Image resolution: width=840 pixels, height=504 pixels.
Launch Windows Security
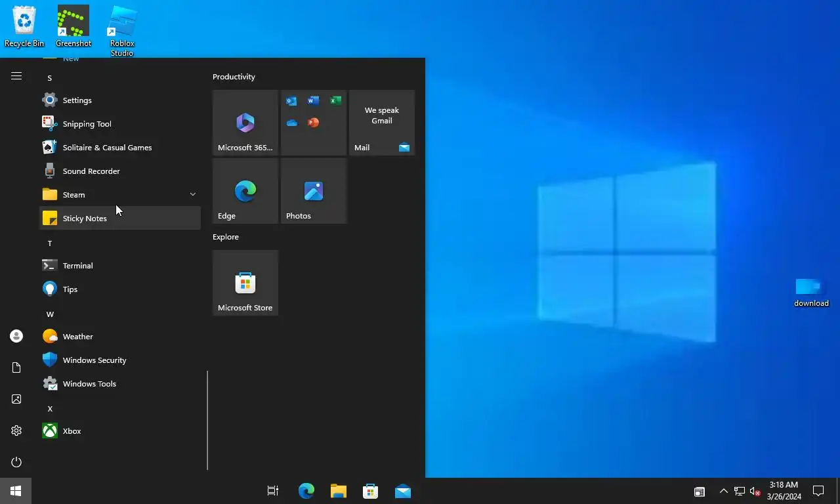click(x=120, y=360)
